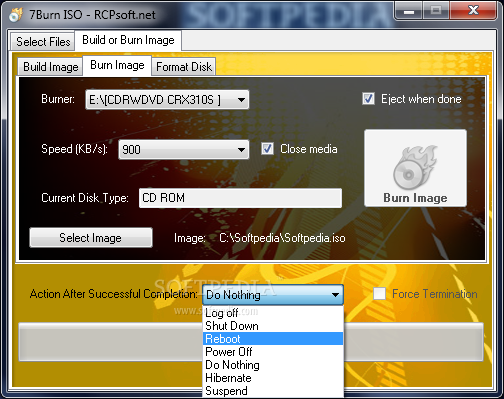
Task: Select Power Off option in list
Action: [273, 352]
